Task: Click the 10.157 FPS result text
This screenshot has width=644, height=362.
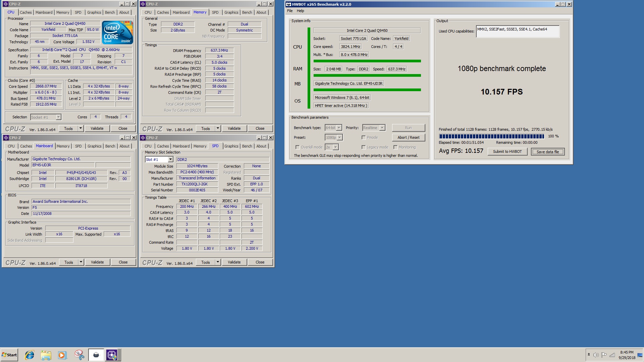Action: point(501,92)
